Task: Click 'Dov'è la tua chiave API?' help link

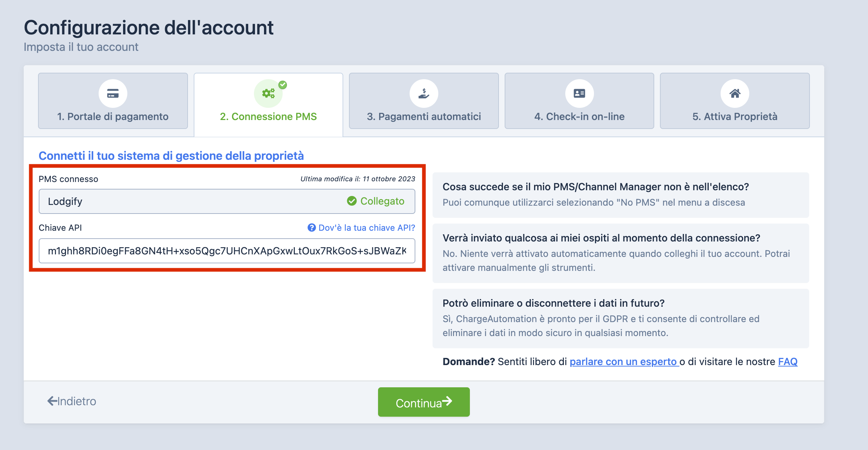Action: point(367,228)
